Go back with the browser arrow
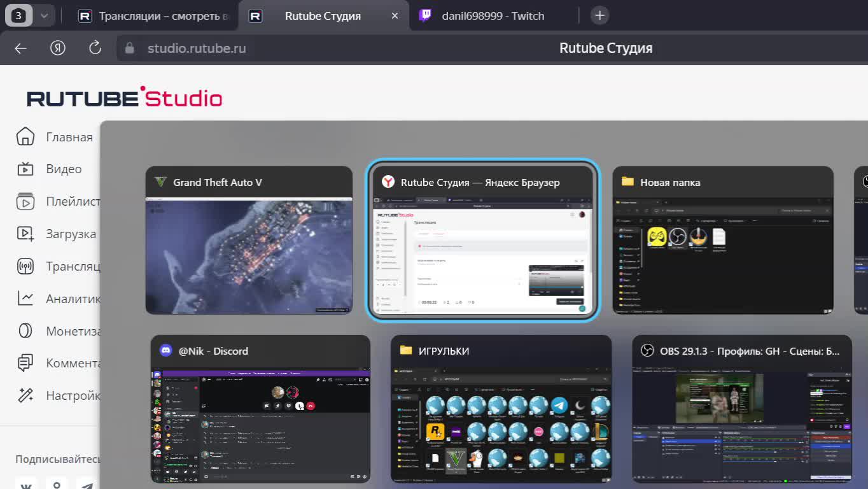 point(20,48)
